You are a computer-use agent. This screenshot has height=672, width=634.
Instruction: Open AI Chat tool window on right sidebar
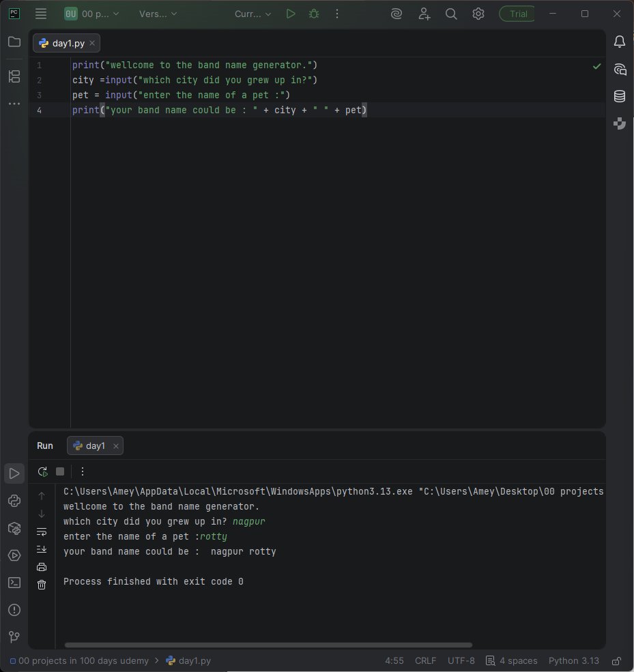620,69
